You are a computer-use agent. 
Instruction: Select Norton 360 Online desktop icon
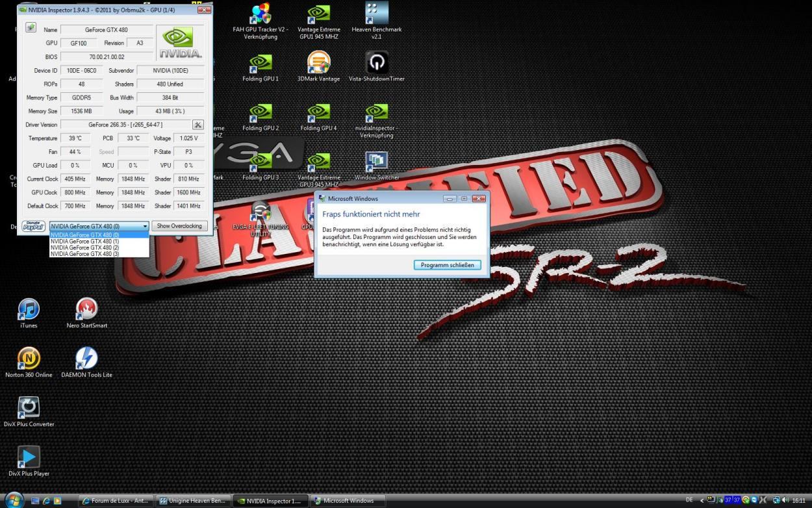[29, 363]
